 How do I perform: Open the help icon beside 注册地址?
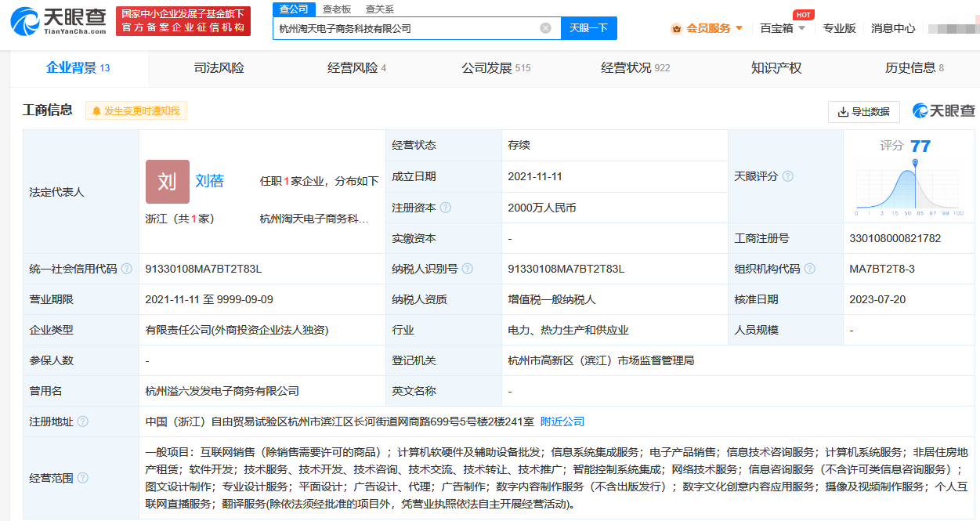coord(83,422)
